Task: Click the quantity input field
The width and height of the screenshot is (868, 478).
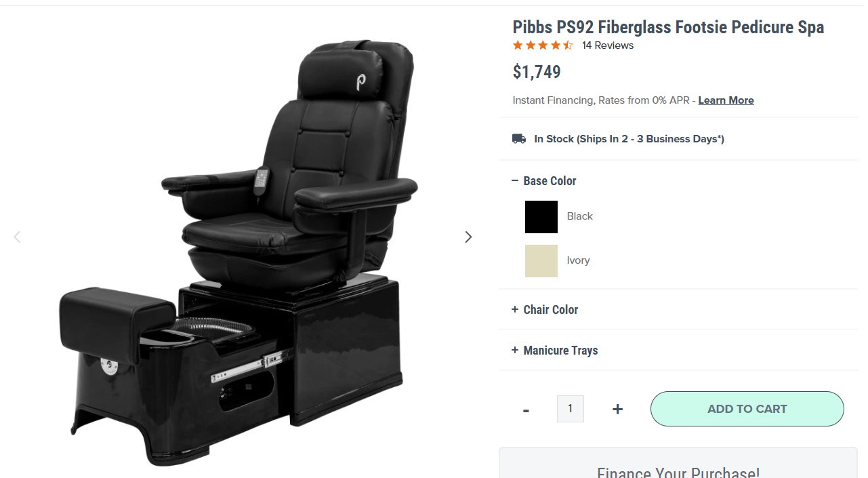Action: [571, 409]
